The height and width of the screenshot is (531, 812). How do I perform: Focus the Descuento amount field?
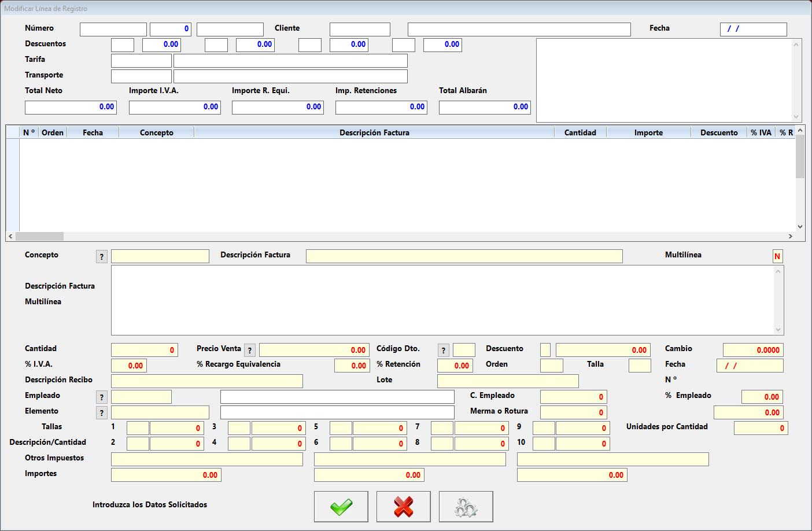pyautogui.click(x=603, y=350)
